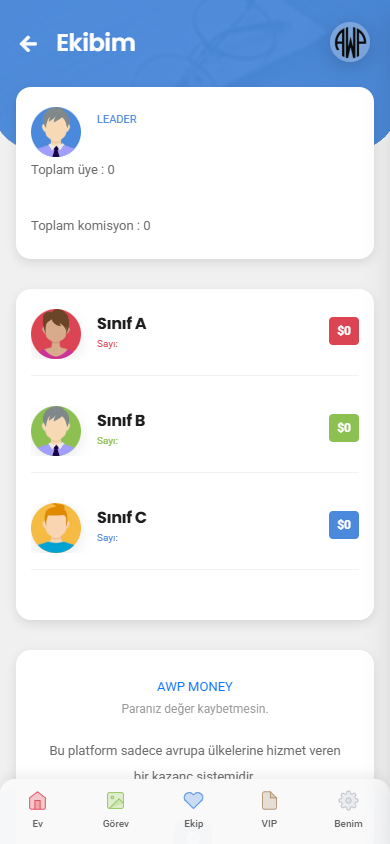Open the AWP logo avatar
This screenshot has width=390, height=844.
[350, 42]
